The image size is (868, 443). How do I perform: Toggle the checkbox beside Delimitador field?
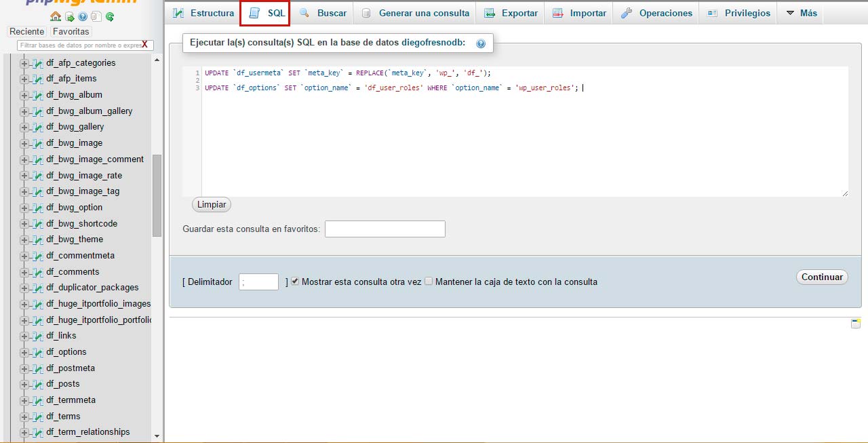pos(294,282)
